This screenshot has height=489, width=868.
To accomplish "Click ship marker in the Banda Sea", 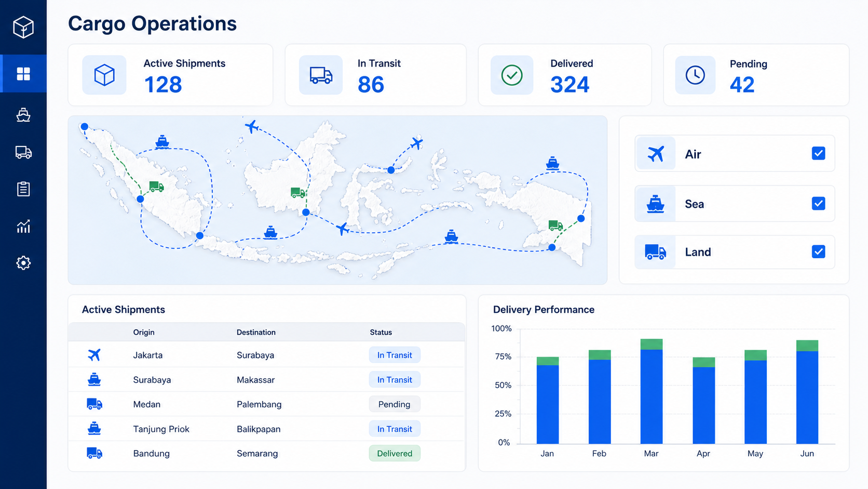I will coord(452,236).
